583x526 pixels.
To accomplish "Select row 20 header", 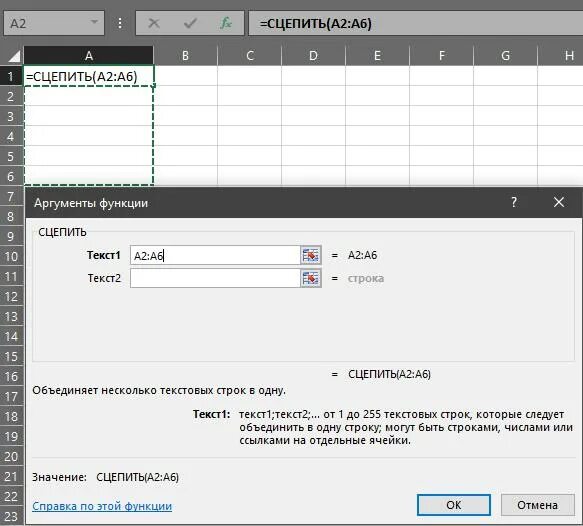I will (11, 456).
